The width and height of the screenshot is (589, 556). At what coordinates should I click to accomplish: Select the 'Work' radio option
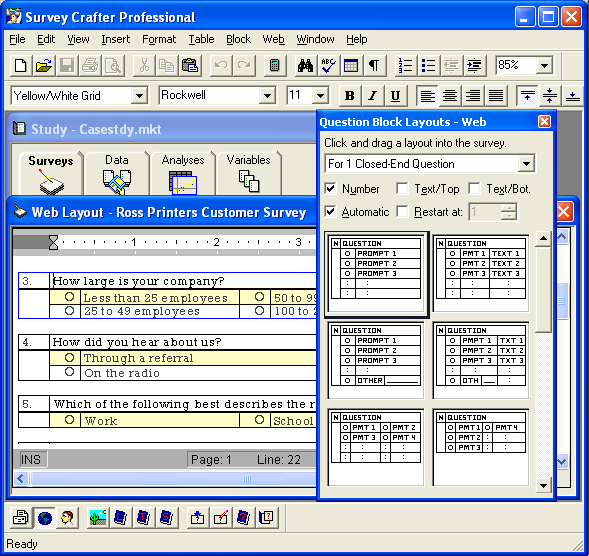tap(69, 420)
